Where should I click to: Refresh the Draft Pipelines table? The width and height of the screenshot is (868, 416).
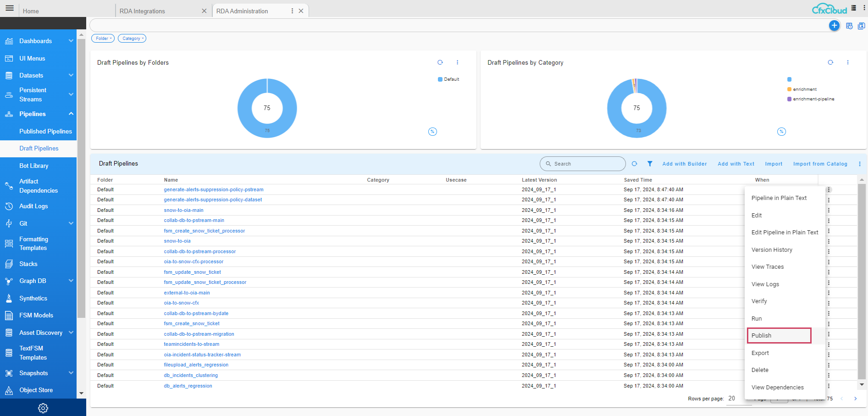pos(634,164)
